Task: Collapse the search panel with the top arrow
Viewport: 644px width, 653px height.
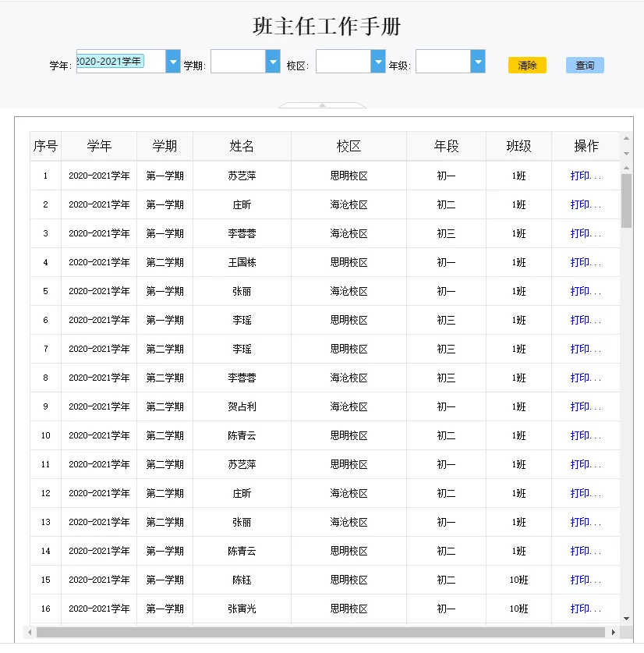Action: tap(322, 105)
